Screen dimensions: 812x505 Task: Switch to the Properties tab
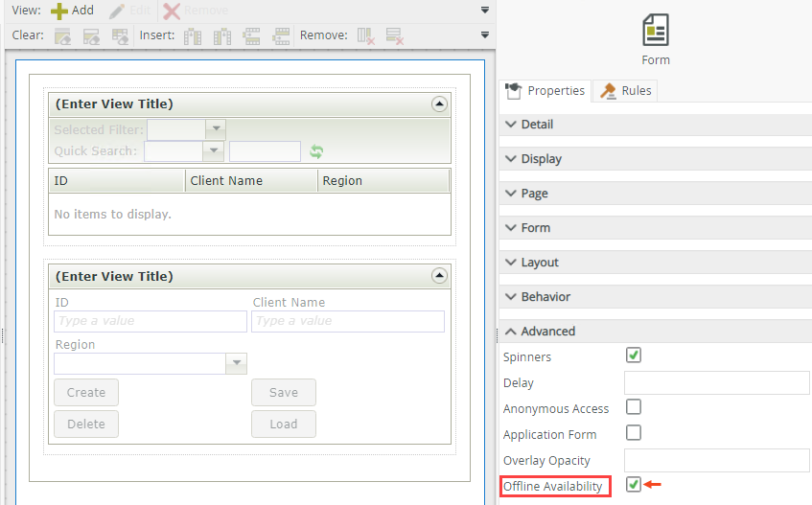tap(545, 91)
